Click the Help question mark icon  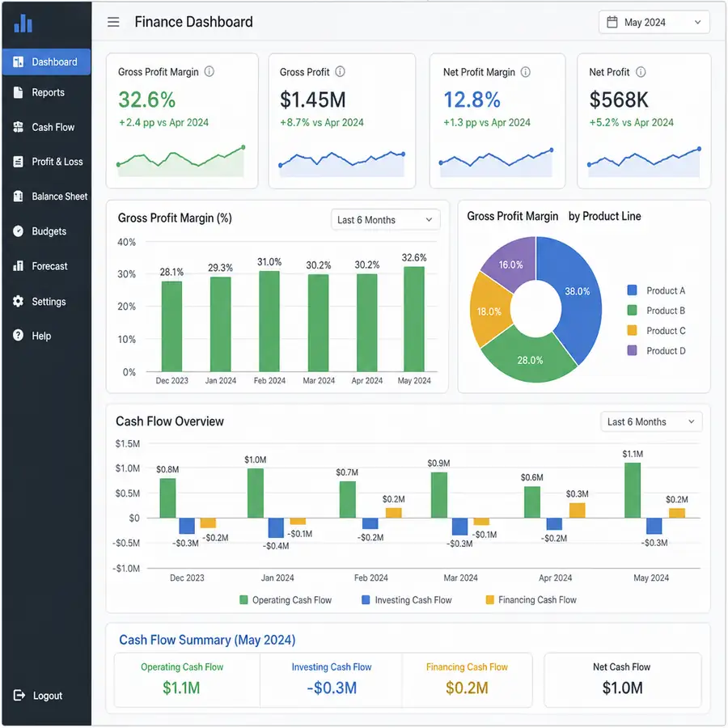pyautogui.click(x=18, y=335)
